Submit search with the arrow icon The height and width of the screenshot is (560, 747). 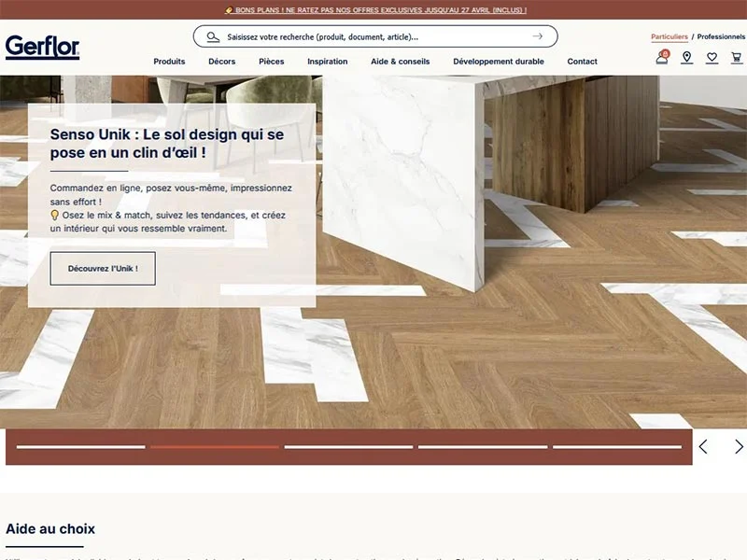[x=538, y=37]
